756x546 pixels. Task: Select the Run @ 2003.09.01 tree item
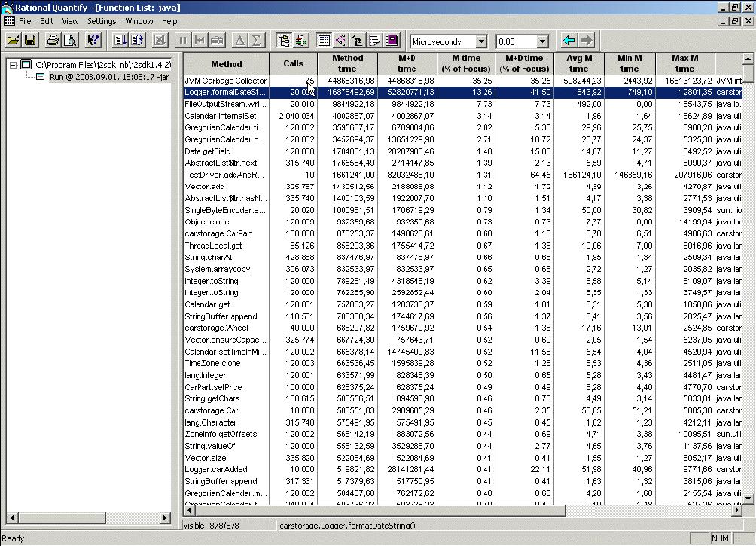pos(109,77)
